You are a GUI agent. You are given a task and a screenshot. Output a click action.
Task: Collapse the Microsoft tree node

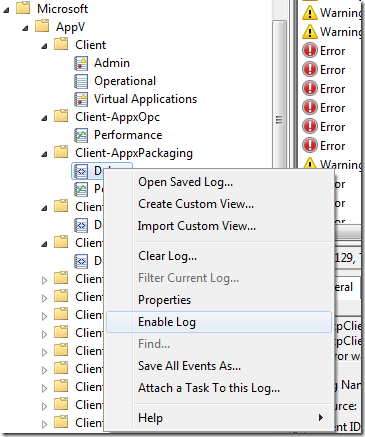tap(6, 10)
